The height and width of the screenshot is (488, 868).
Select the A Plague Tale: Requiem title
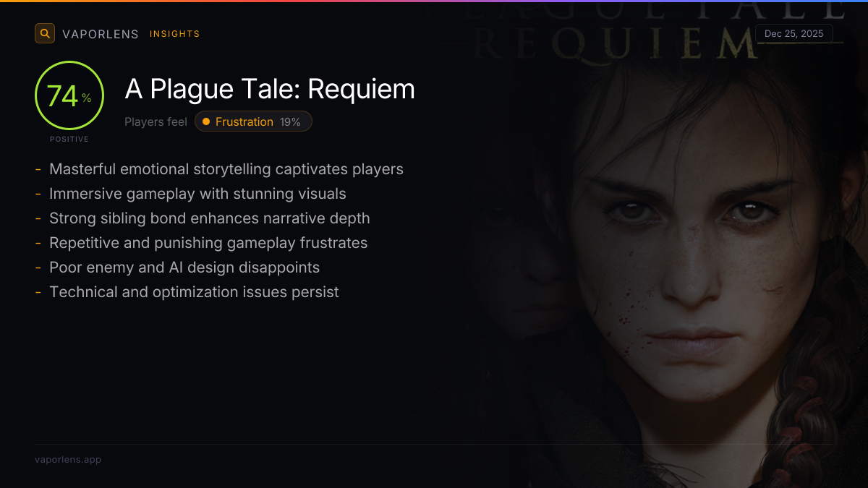click(x=270, y=89)
